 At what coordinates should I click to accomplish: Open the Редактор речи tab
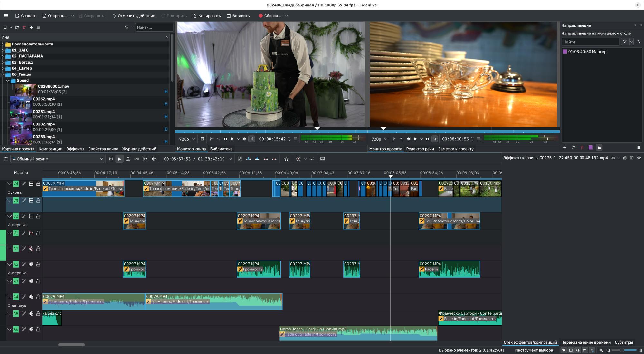(420, 149)
